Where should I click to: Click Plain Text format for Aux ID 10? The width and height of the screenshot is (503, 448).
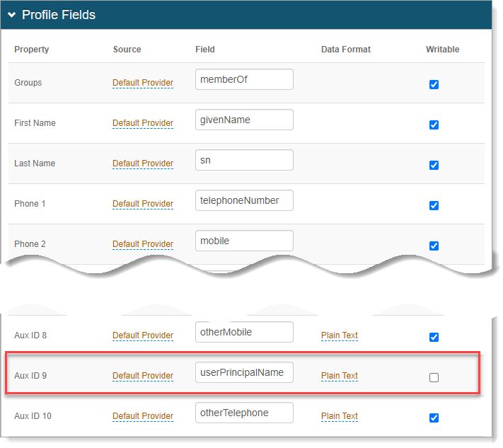[340, 416]
